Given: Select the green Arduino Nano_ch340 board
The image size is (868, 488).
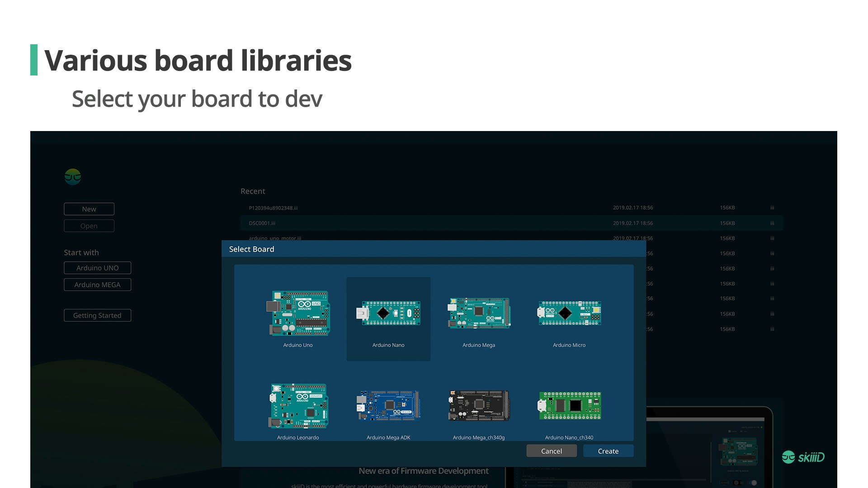Looking at the screenshot, I should click(x=569, y=406).
